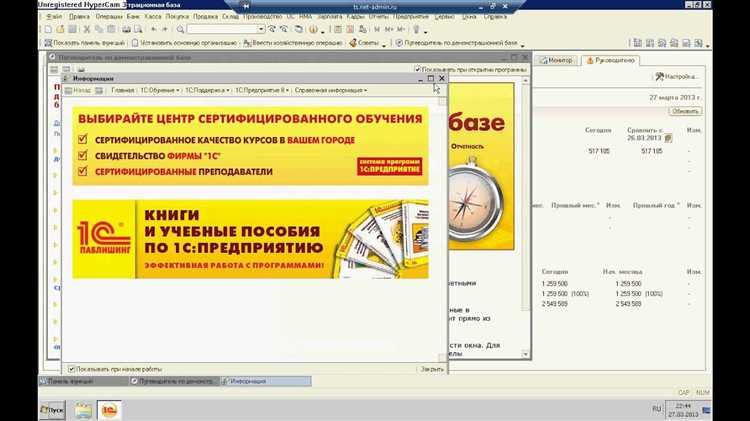
Task: Open the Настройка settings link
Action: click(677, 77)
